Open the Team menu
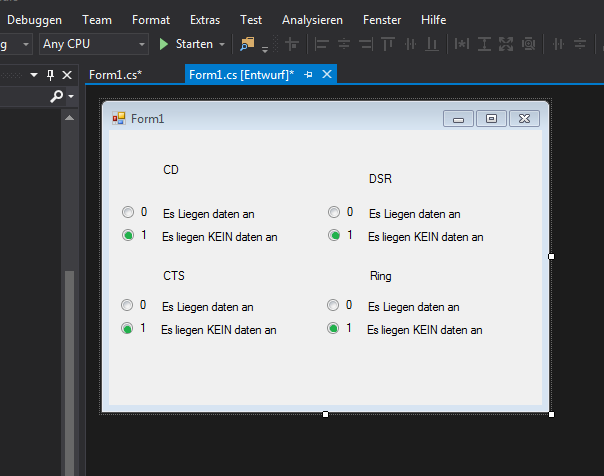 tap(97, 20)
